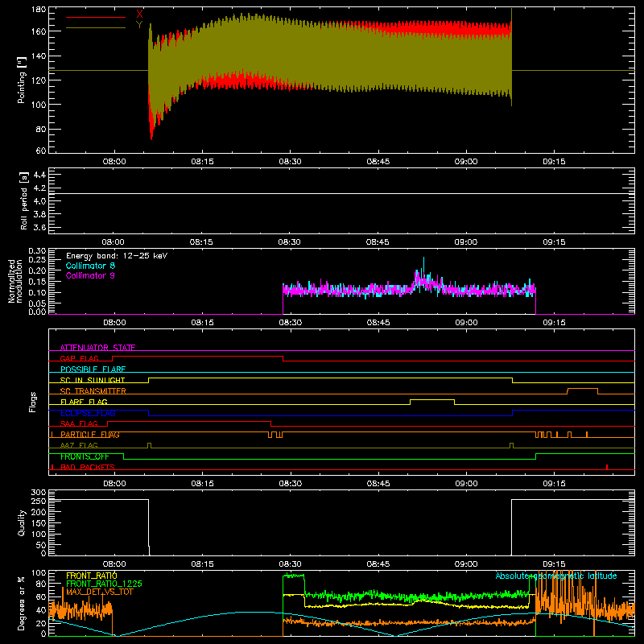Image resolution: width=644 pixels, height=644 pixels.
Task: Click the yellow FRONT_RATIO legend label
Action: pyautogui.click(x=92, y=576)
